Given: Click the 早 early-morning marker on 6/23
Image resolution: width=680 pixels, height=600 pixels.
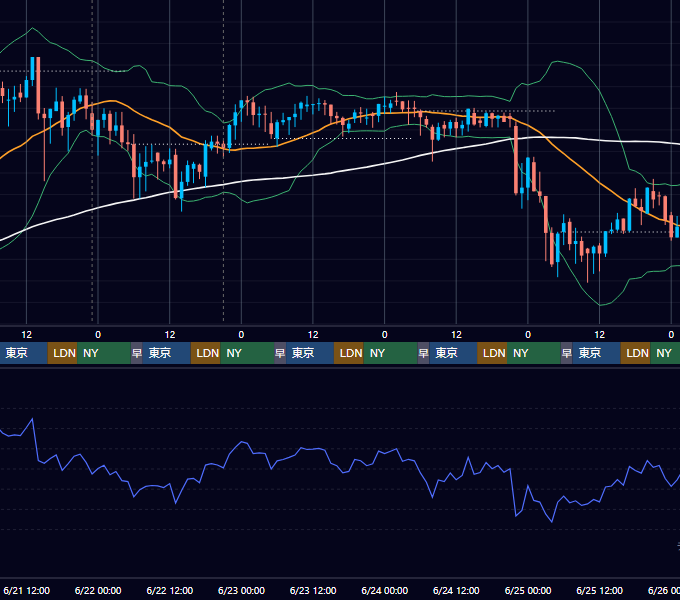Looking at the screenshot, I should [x=280, y=353].
